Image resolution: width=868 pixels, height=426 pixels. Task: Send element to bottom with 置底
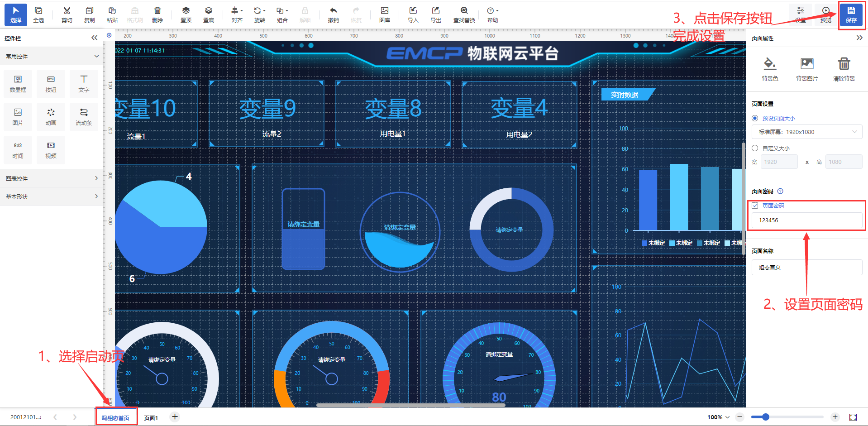click(209, 14)
